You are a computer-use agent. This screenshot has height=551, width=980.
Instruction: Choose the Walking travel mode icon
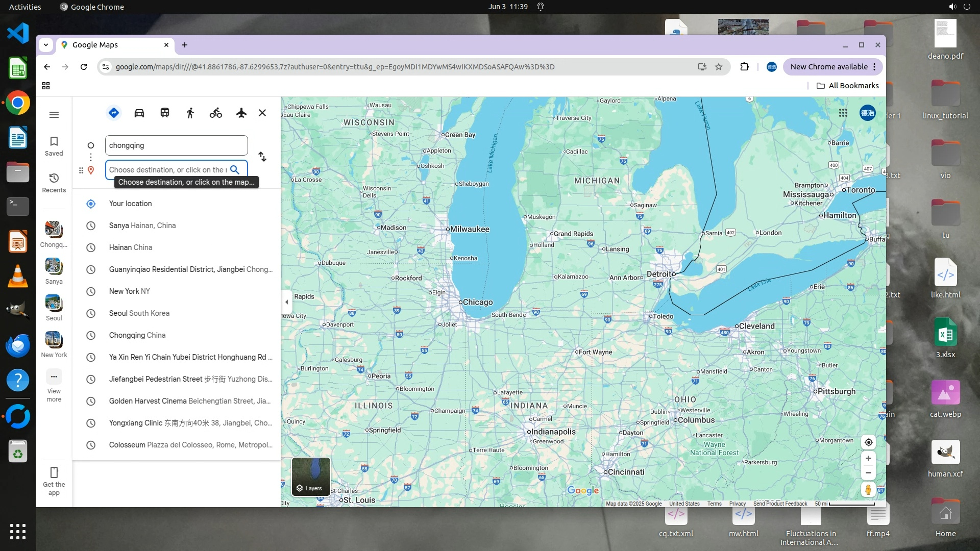click(x=190, y=113)
